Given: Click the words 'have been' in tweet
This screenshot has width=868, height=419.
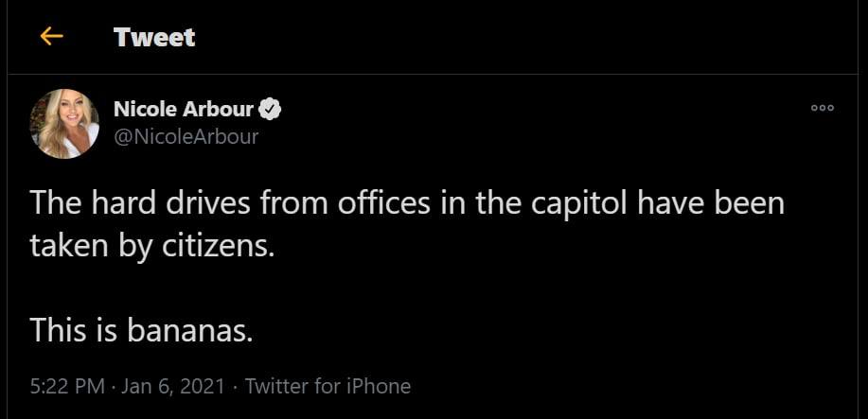Looking at the screenshot, I should [723, 203].
